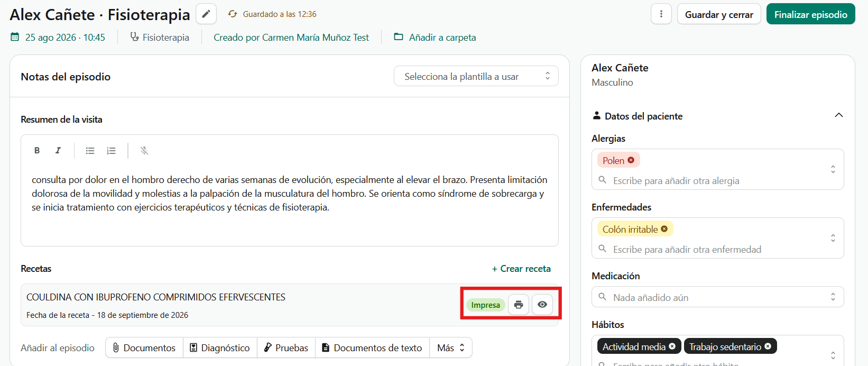Open the Selecciona la plantilla dropdown
This screenshot has height=366, width=868.
(476, 76)
